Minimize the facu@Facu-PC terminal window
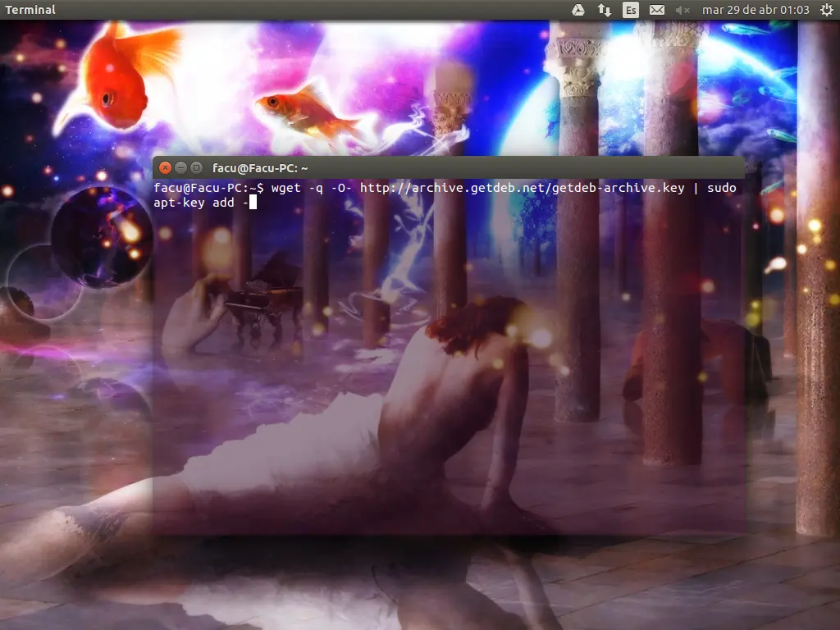Viewport: 840px width, 630px height. [x=180, y=167]
